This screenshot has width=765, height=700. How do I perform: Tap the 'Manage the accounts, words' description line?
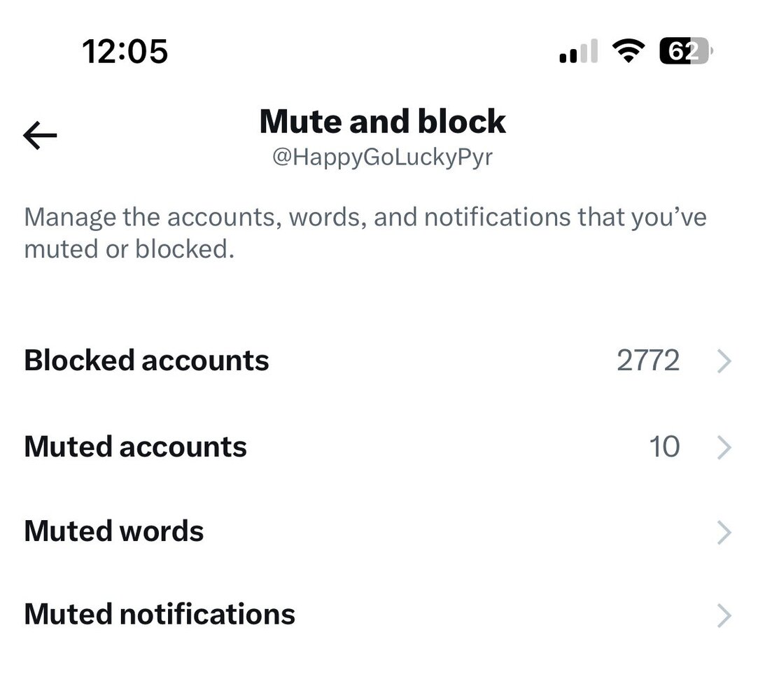point(365,217)
